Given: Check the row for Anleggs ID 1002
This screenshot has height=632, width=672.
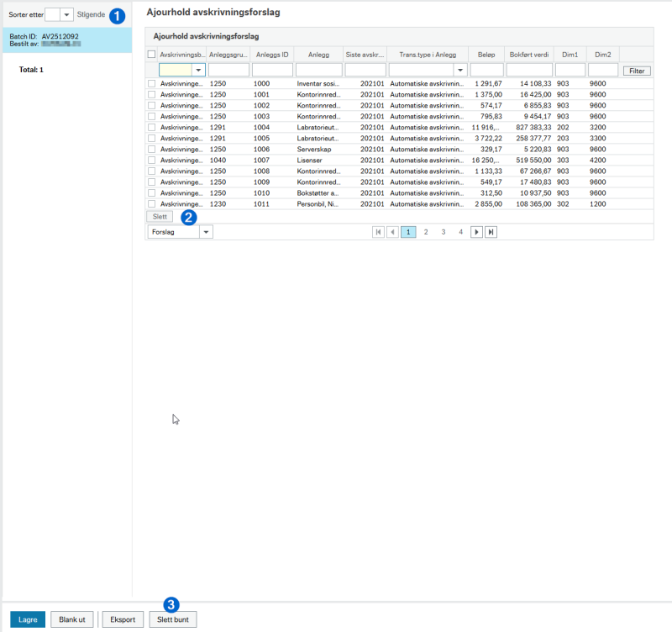Looking at the screenshot, I should click(x=151, y=105).
